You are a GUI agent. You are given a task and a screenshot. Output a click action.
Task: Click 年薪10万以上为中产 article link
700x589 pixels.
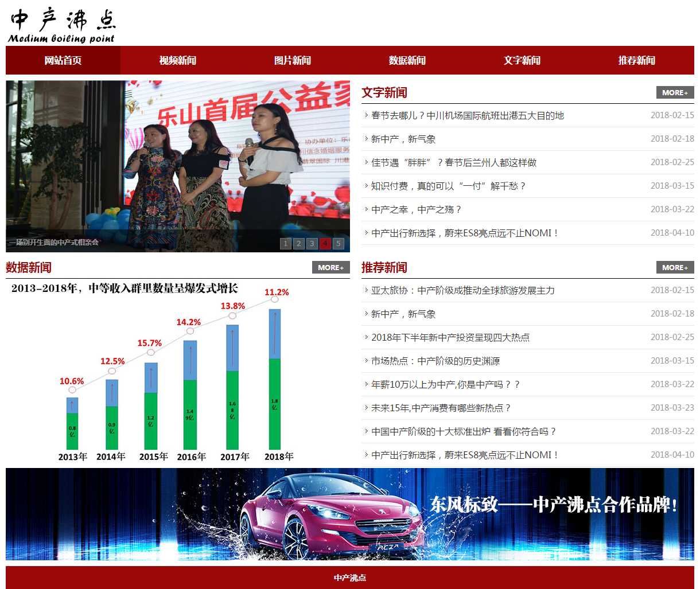tap(445, 384)
